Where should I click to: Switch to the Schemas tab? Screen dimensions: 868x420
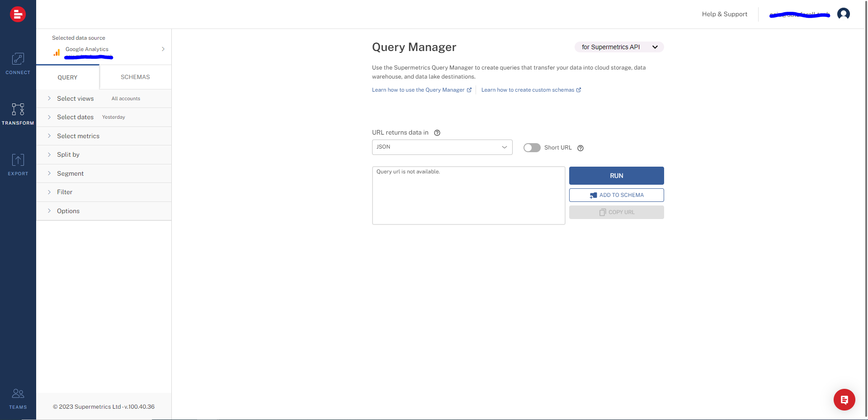(135, 77)
